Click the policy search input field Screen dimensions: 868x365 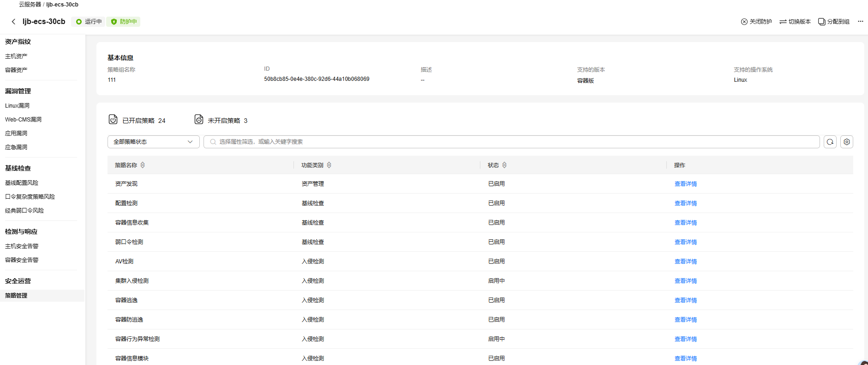[x=511, y=142]
